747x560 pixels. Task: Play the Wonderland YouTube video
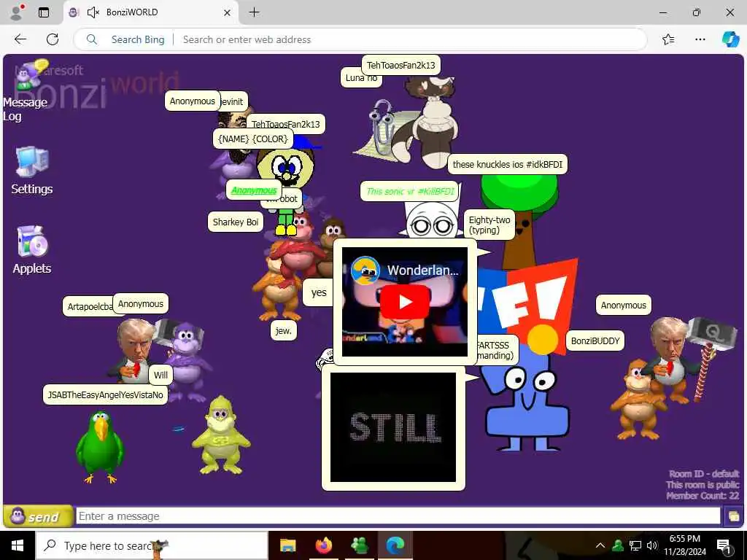(x=404, y=302)
